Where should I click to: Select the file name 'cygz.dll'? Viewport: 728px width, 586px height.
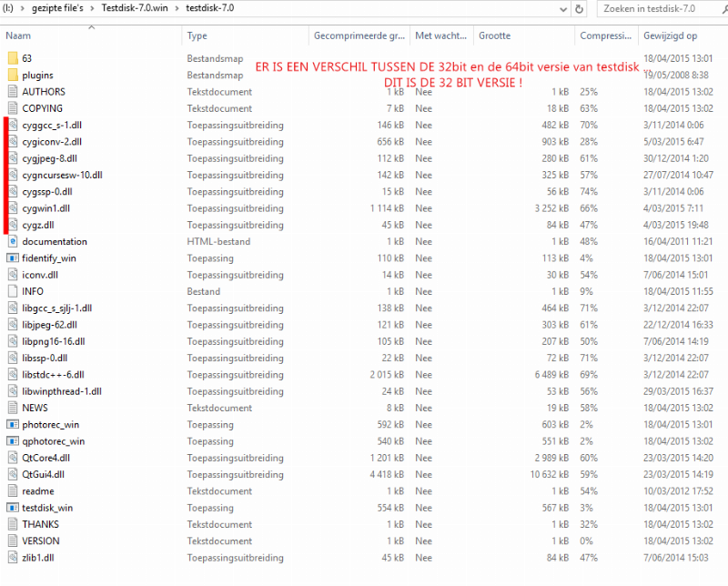[38, 225]
